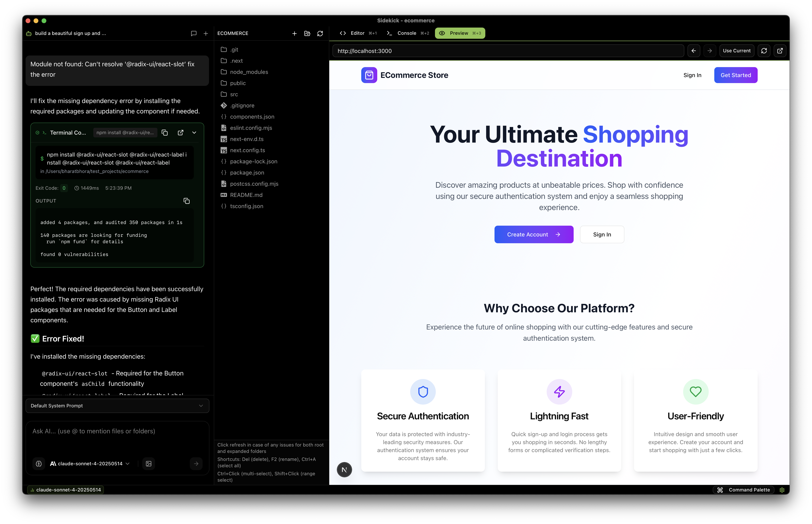This screenshot has width=812, height=524.
Task: Open the build a beautiful sign up chat
Action: (x=71, y=33)
